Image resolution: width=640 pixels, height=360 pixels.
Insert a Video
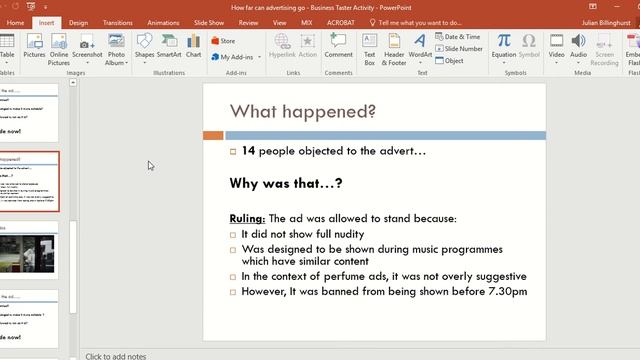[x=556, y=46]
